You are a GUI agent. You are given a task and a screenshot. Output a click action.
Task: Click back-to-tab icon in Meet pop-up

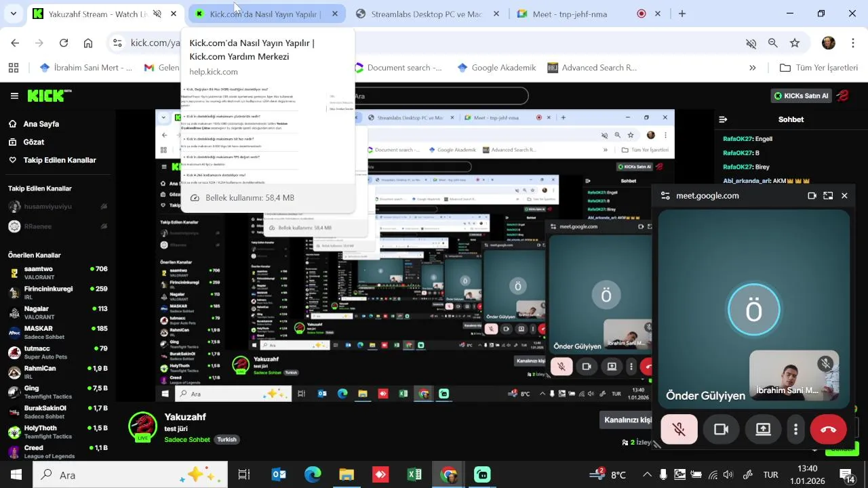tap(828, 196)
